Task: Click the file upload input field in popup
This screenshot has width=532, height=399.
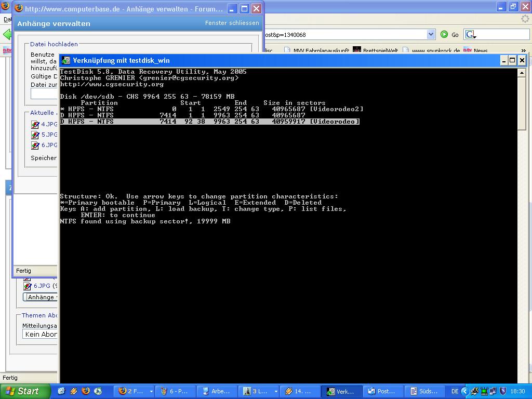Action: pos(44,94)
